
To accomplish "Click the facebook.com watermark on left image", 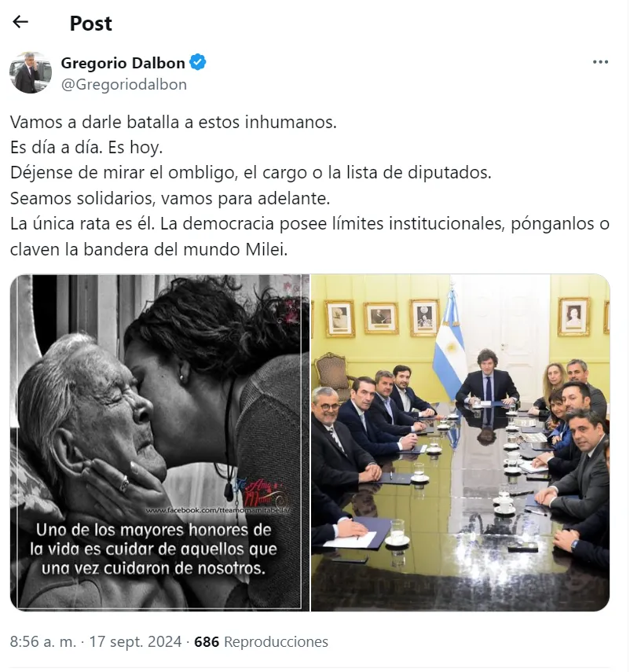I will click(x=218, y=510).
